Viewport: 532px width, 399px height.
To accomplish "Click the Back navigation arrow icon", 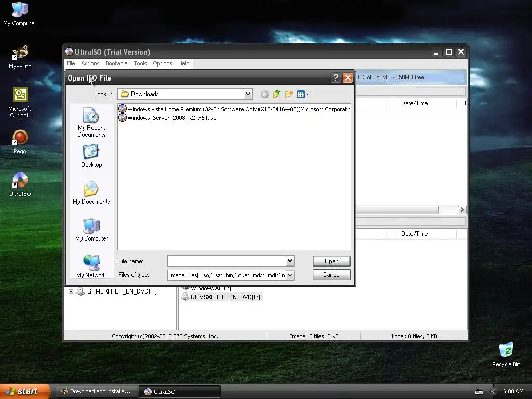I will click(264, 95).
